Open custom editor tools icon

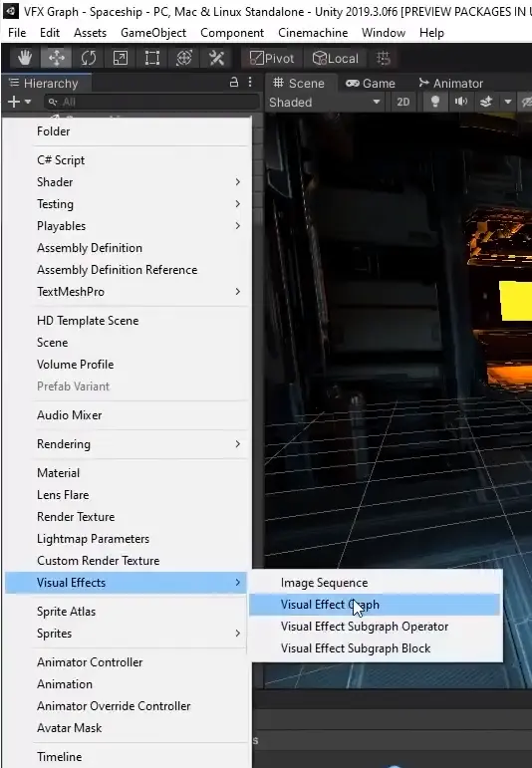pyautogui.click(x=216, y=59)
